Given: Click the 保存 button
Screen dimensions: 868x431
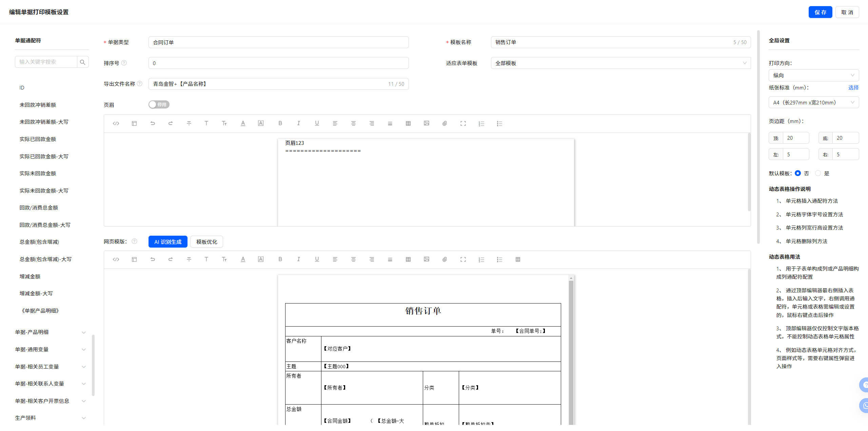Looking at the screenshot, I should [820, 12].
